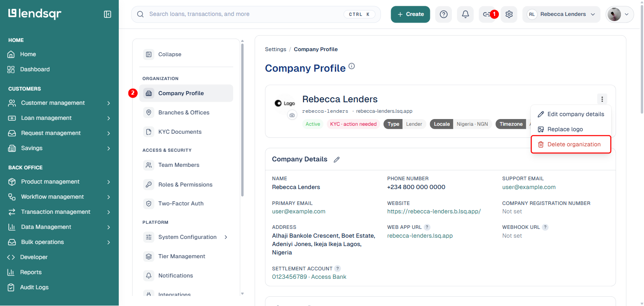Viewport: 644px width, 306px height.
Task: Open the three-dot menu on company card
Action: (602, 99)
